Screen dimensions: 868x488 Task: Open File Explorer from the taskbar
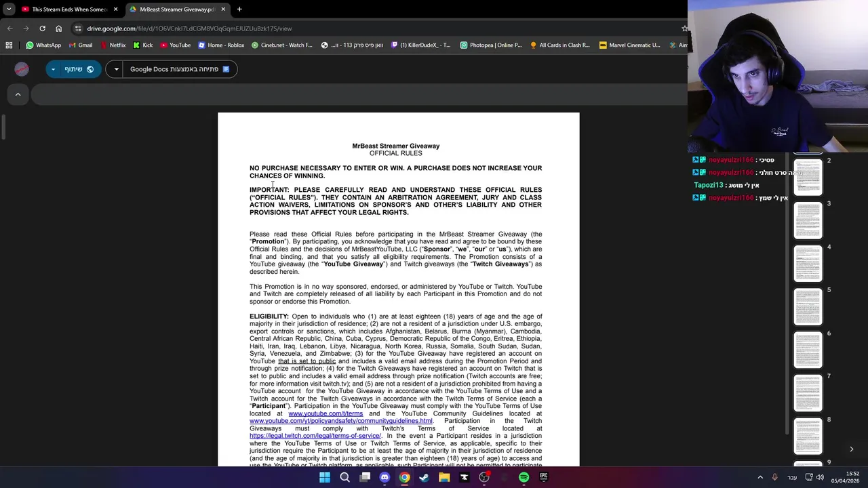pos(444,477)
